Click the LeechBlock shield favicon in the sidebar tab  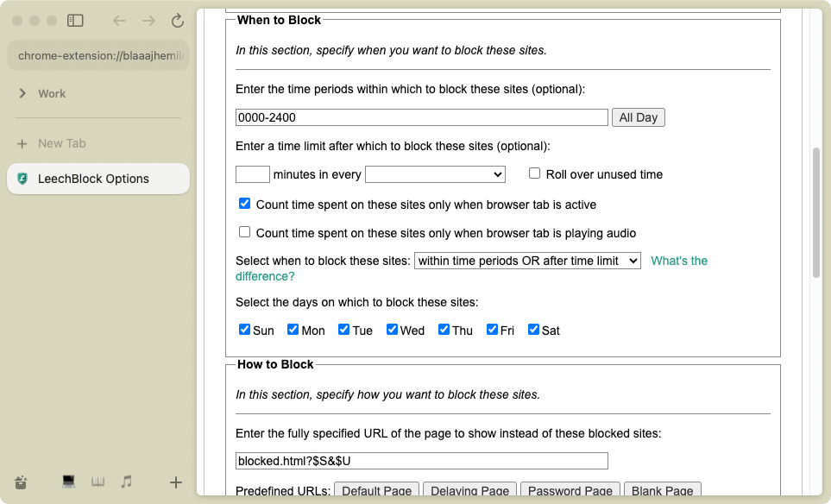(x=22, y=179)
